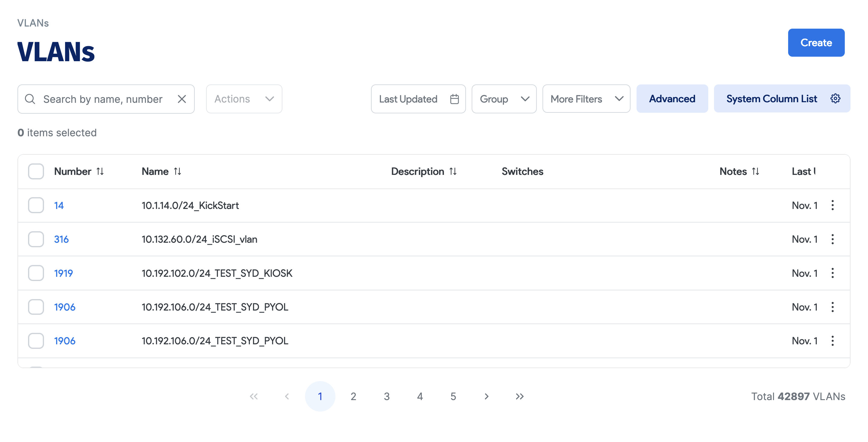Open the More Filters dropdown
This screenshot has height=442, width=868.
(586, 99)
